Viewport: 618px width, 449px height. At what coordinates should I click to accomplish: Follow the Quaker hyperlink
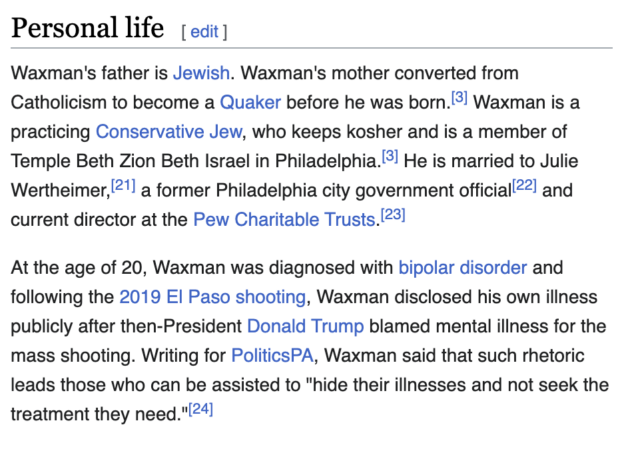pos(250,103)
